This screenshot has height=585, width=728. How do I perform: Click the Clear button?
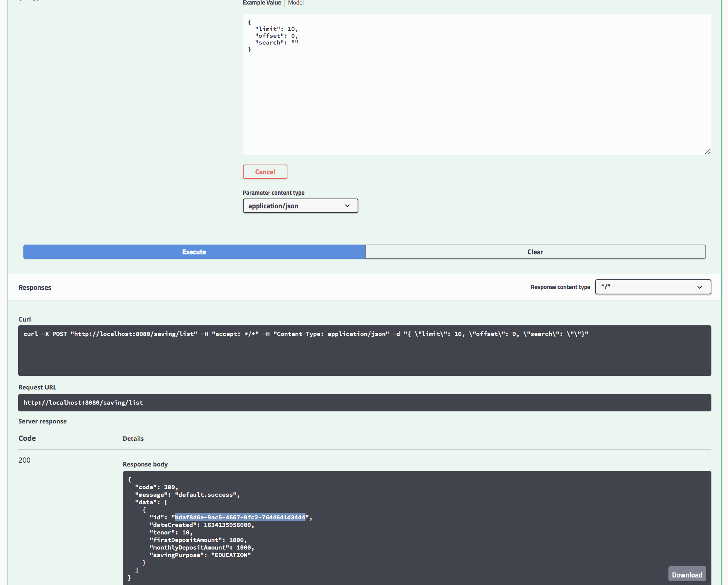[x=536, y=252]
